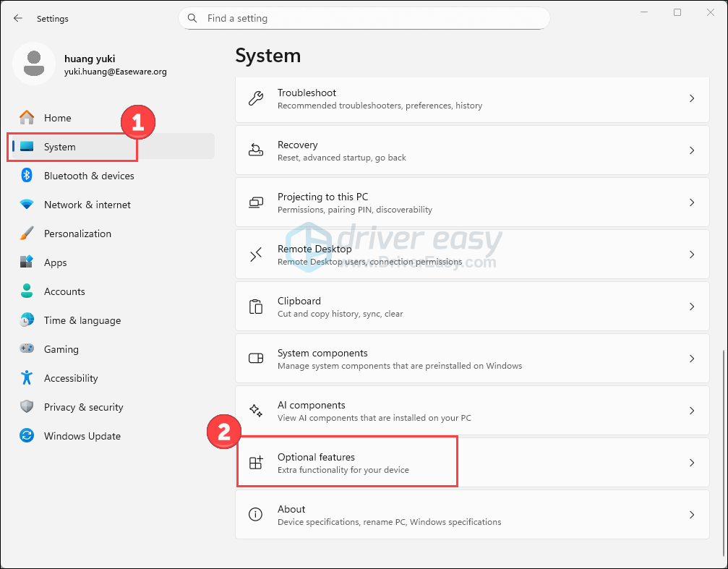Click the Network & internet wifi icon

click(x=27, y=205)
